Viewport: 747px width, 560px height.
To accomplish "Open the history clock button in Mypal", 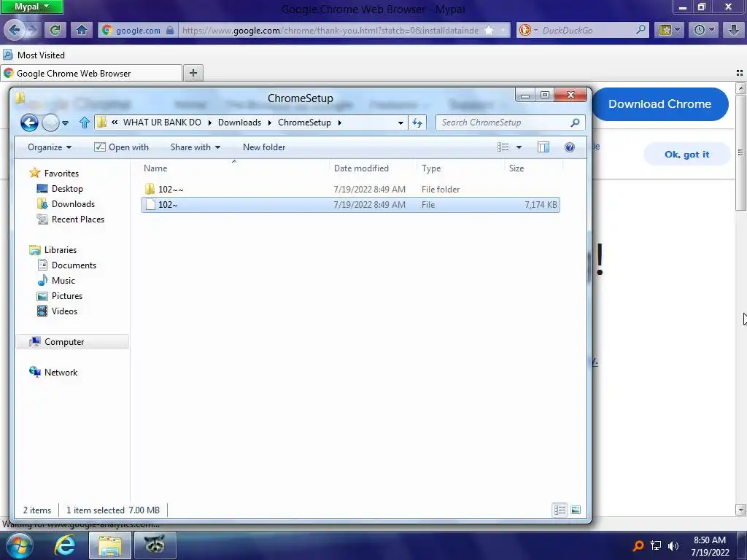I will (x=703, y=30).
